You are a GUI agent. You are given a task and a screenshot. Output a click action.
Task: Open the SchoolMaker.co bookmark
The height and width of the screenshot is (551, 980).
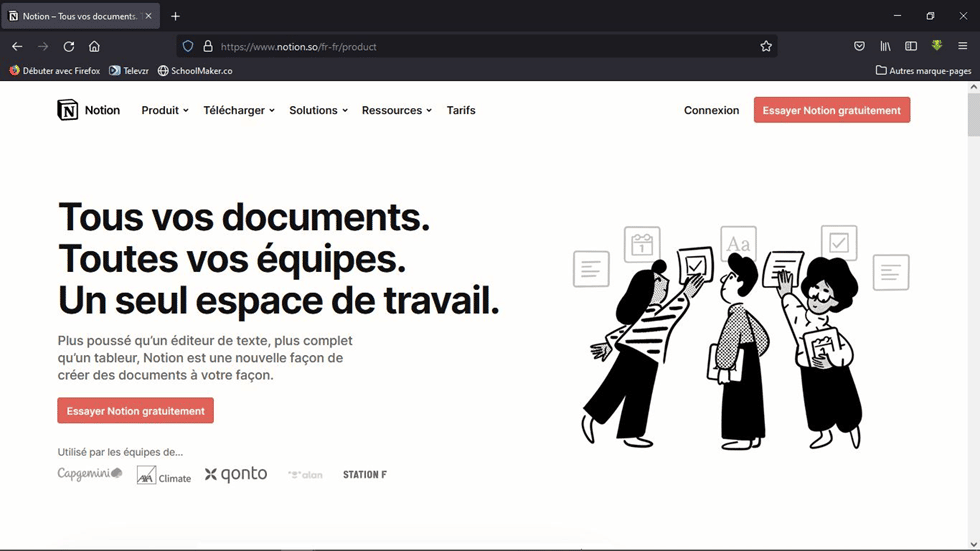195,71
